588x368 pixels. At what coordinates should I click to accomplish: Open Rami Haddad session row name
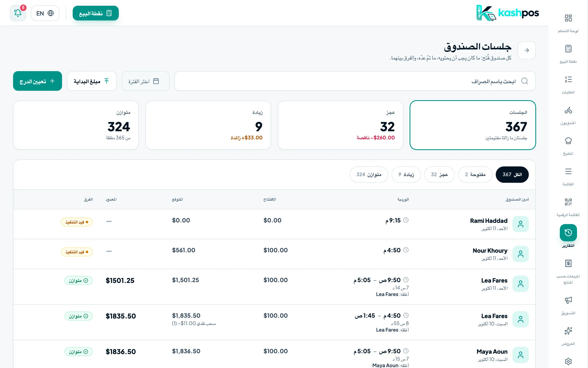tap(489, 221)
